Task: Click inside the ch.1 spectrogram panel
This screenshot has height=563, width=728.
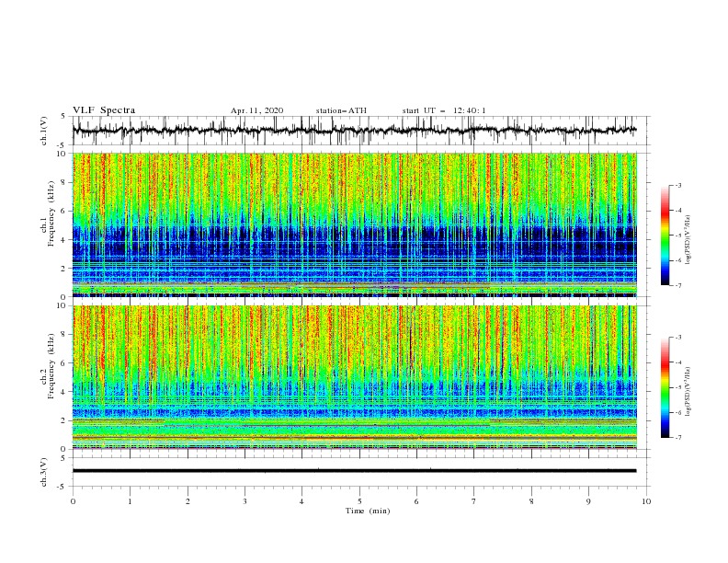Action: point(354,224)
